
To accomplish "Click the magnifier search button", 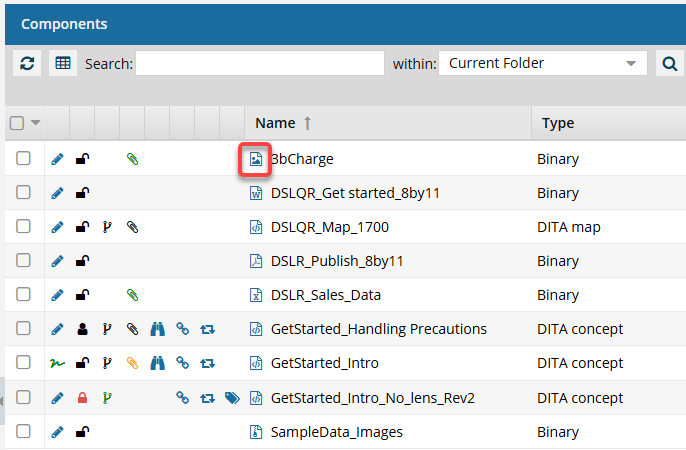I will (x=668, y=63).
